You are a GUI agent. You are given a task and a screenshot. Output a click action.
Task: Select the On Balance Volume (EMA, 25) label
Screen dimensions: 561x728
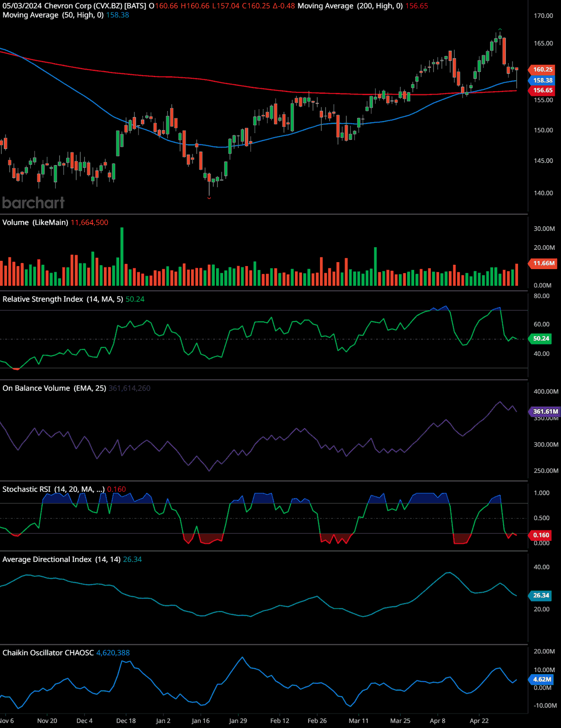click(x=54, y=388)
